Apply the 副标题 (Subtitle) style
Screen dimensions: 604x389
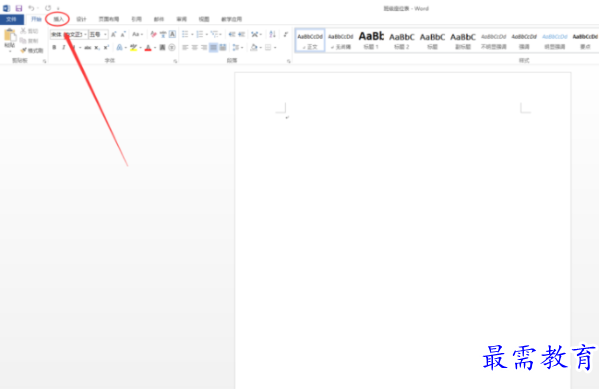(463, 40)
